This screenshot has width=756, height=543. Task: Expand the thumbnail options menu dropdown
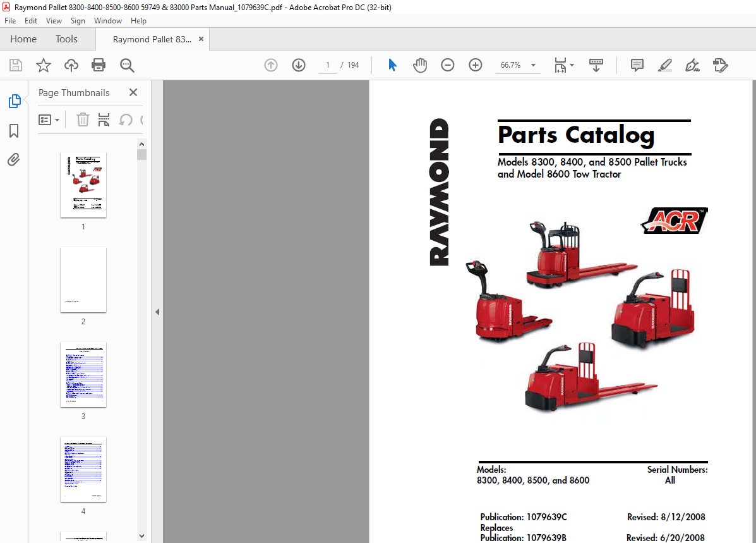click(49, 119)
